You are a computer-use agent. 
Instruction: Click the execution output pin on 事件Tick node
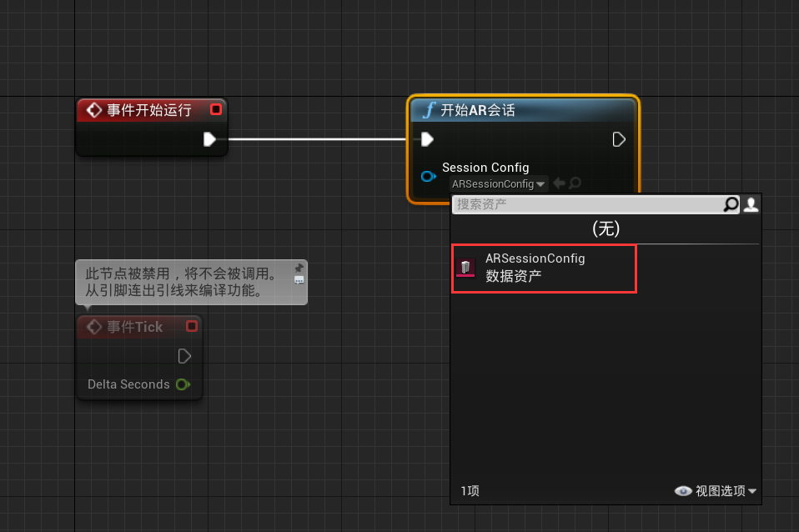(x=184, y=356)
